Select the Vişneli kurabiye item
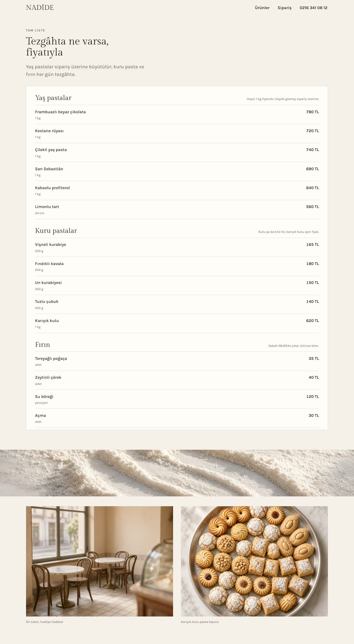 click(x=177, y=247)
